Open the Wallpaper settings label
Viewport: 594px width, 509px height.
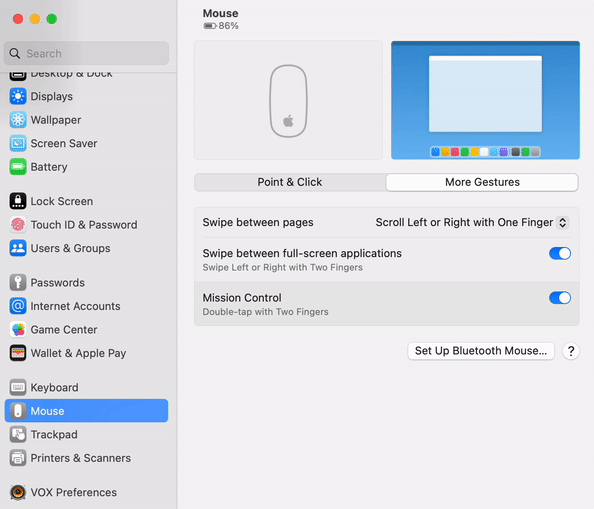56,120
